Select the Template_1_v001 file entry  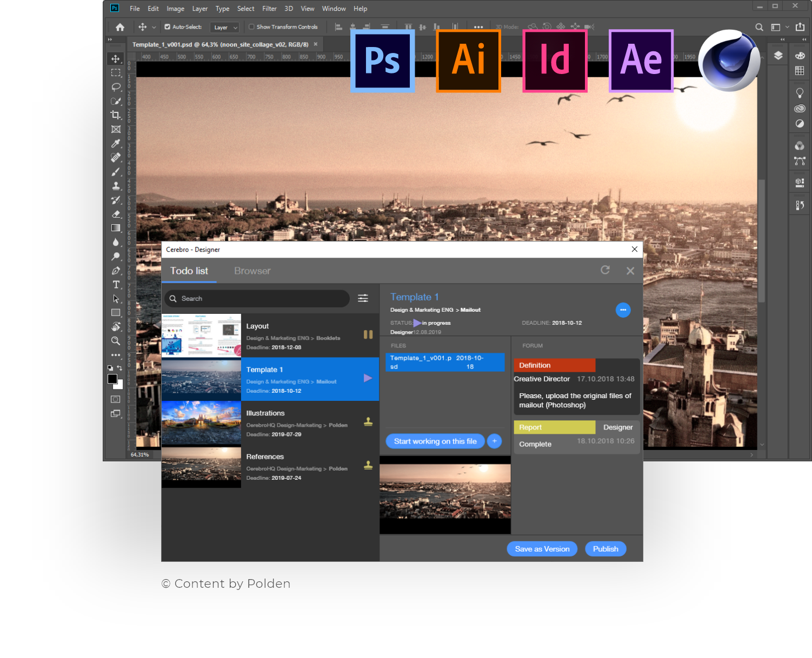[445, 362]
